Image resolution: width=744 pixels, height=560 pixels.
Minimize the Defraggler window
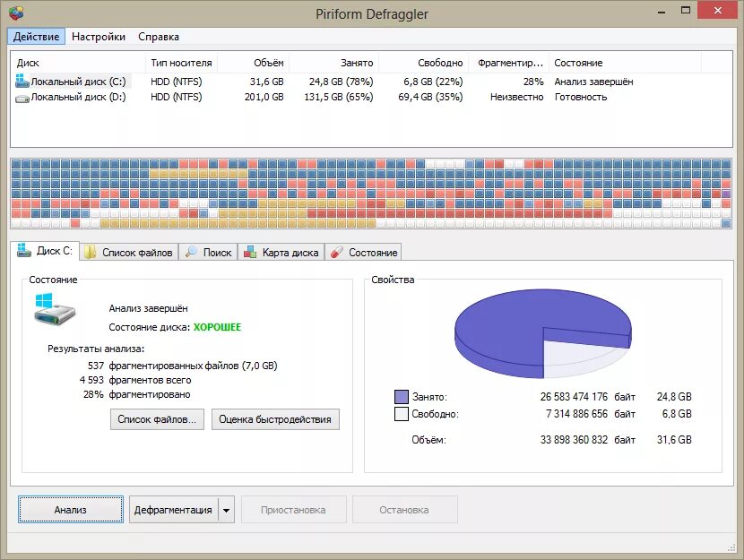click(662, 12)
